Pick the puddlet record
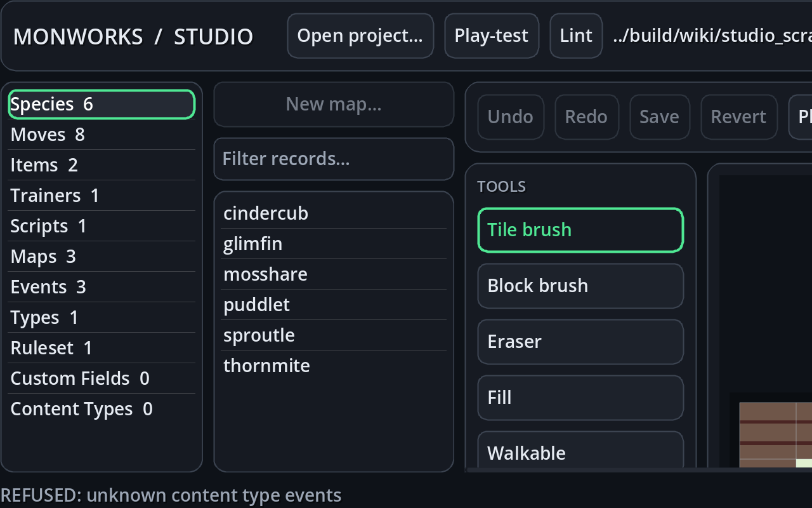The image size is (812, 508). 334,305
